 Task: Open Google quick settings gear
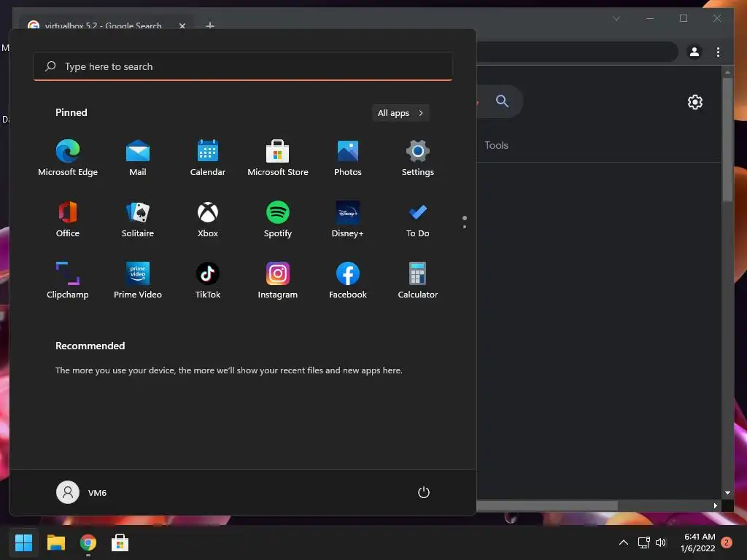[695, 102]
